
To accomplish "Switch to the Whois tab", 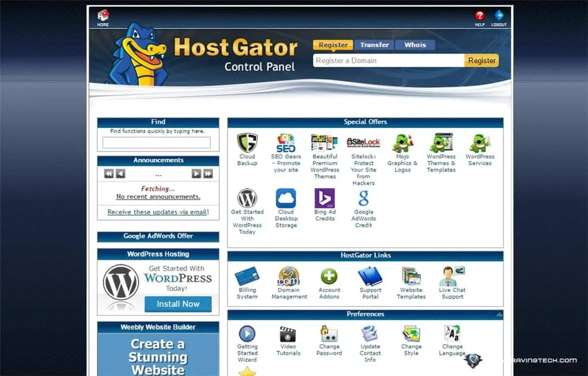I will [415, 45].
